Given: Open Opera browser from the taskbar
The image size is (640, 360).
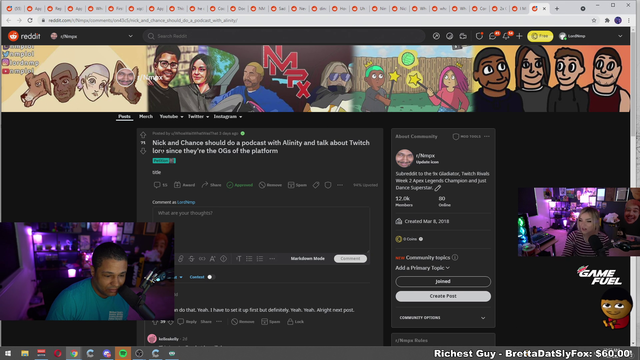Looking at the screenshot, I should [58, 353].
